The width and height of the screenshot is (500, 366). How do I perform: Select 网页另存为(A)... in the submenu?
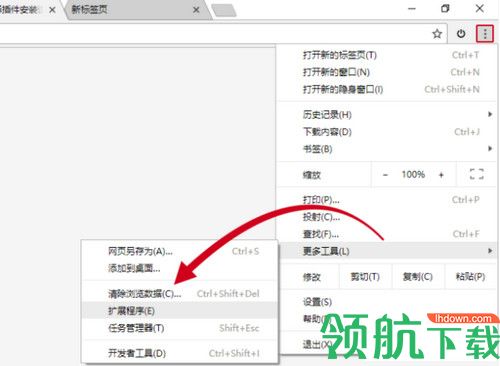[x=179, y=251]
